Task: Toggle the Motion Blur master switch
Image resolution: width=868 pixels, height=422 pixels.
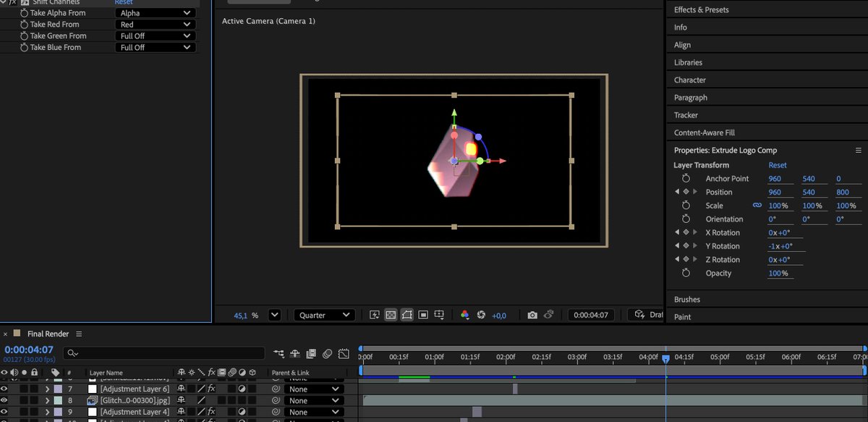Action: (327, 353)
